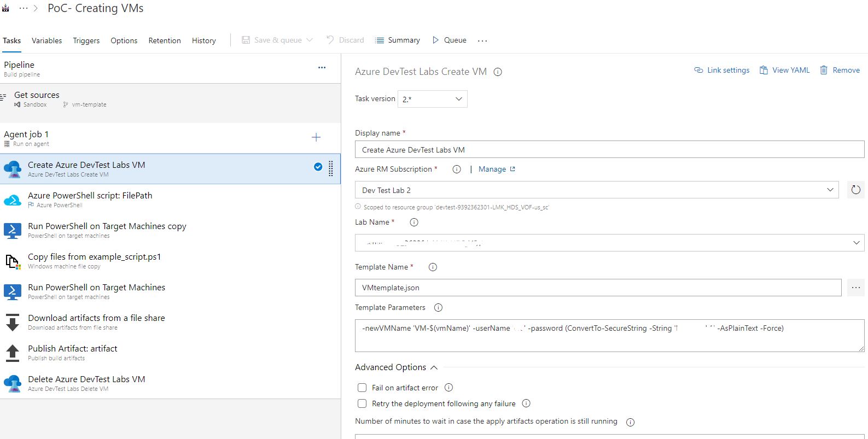Screen dimensions: 868x439
Task: Switch to the Variables tab
Action: (46, 40)
